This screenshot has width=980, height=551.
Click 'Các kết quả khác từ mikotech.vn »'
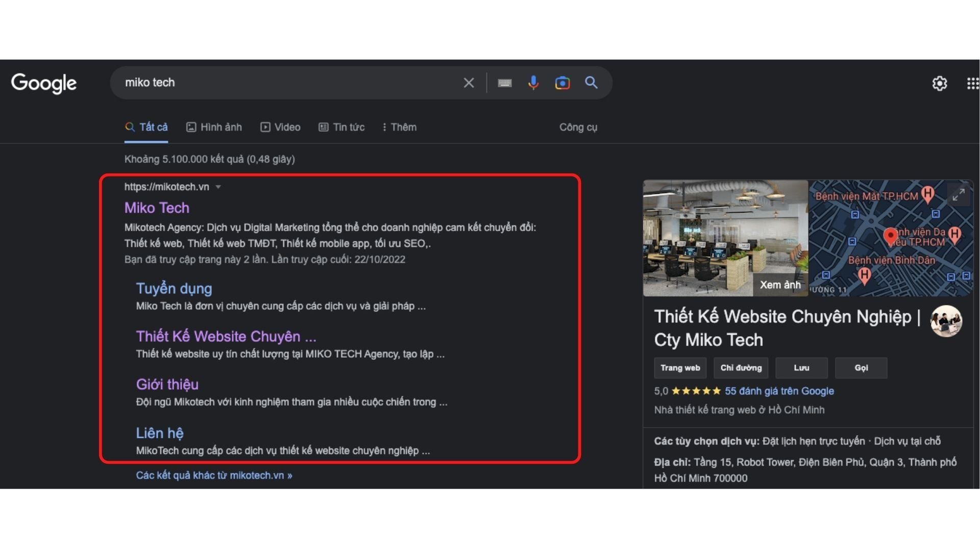click(214, 475)
